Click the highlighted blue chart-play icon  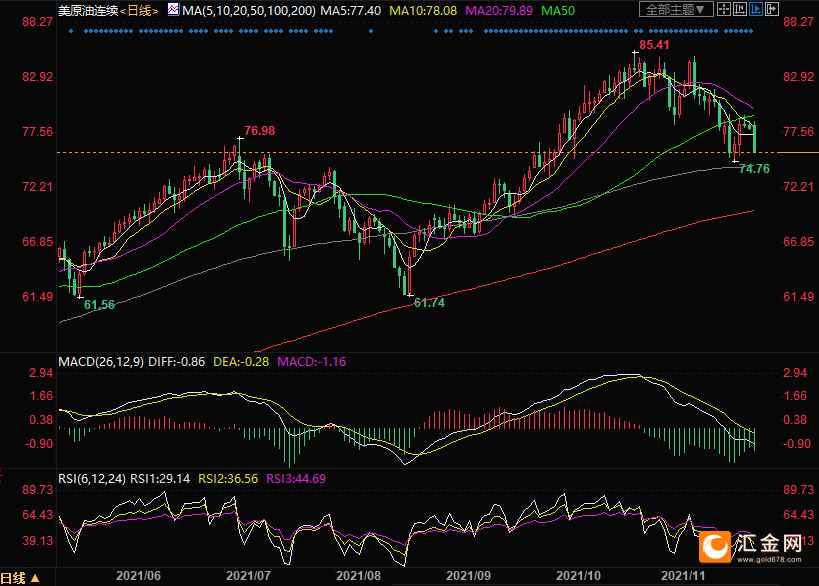(756, 9)
